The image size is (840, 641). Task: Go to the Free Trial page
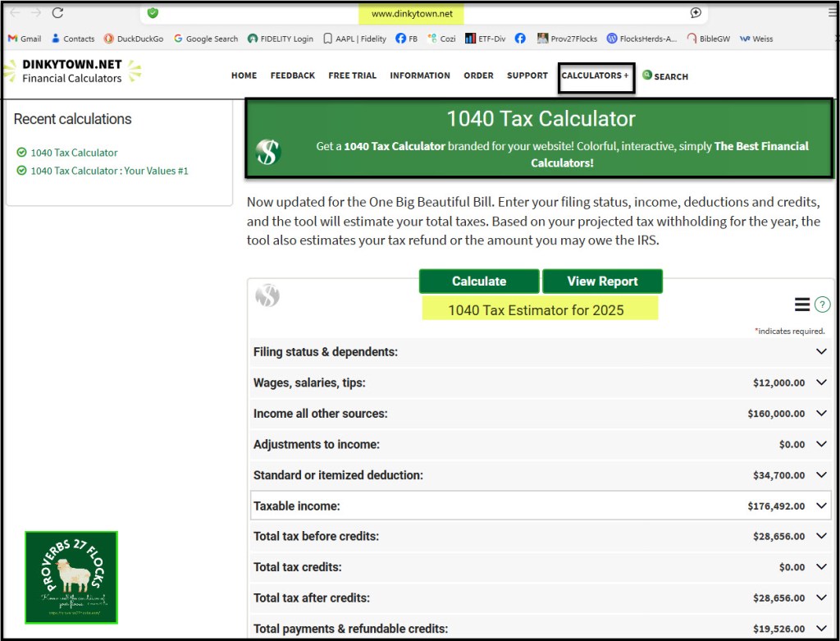pyautogui.click(x=352, y=76)
